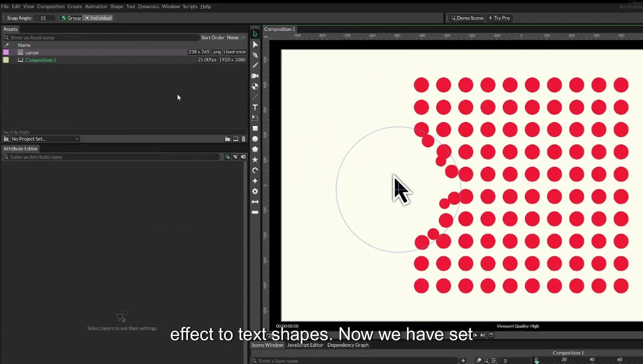Switch to the JavaScript Editor tab
643x364 pixels.
point(305,345)
